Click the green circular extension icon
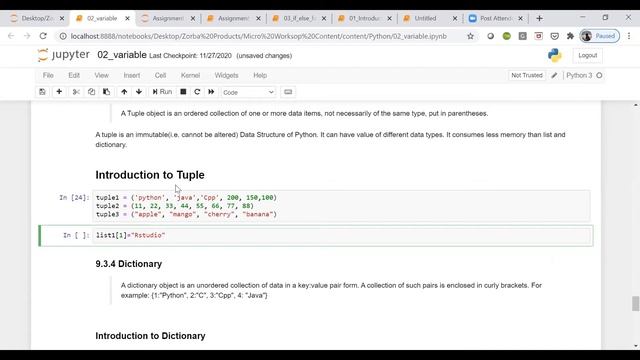Image resolution: width=640 pixels, height=360 pixels. tap(507, 36)
